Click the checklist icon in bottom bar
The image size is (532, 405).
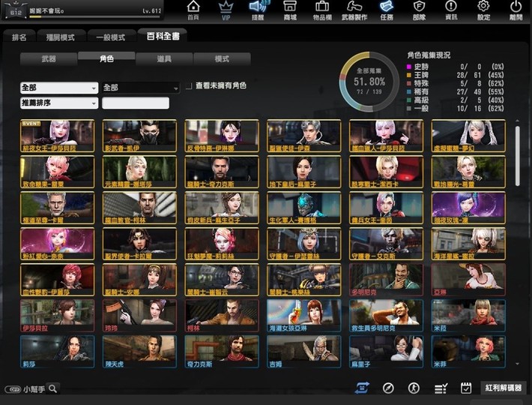pos(441,388)
